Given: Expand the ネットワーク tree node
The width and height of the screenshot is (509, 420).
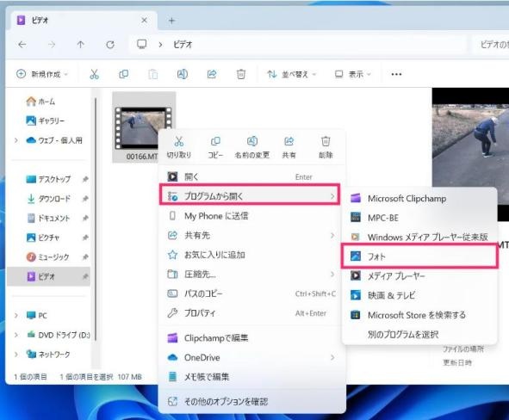Looking at the screenshot, I should tap(16, 355).
